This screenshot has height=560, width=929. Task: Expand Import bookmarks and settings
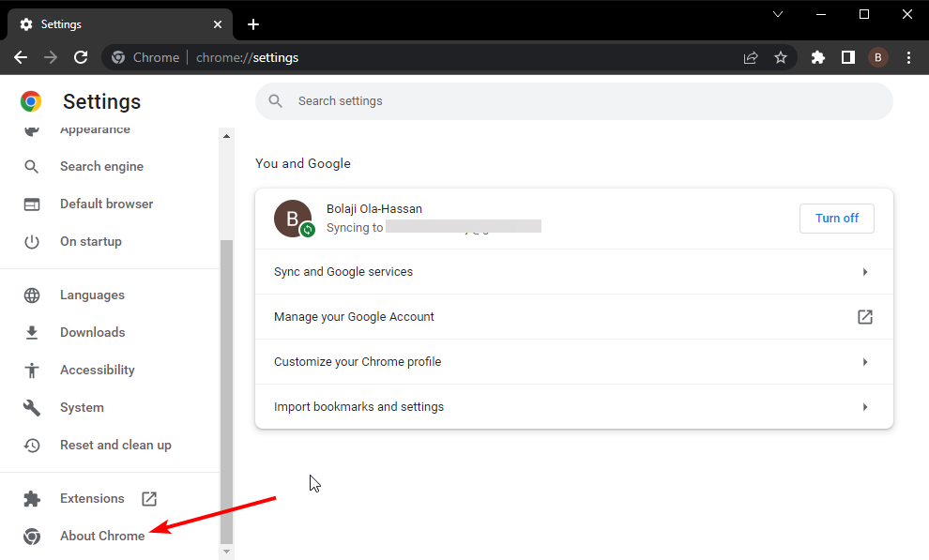(573, 407)
